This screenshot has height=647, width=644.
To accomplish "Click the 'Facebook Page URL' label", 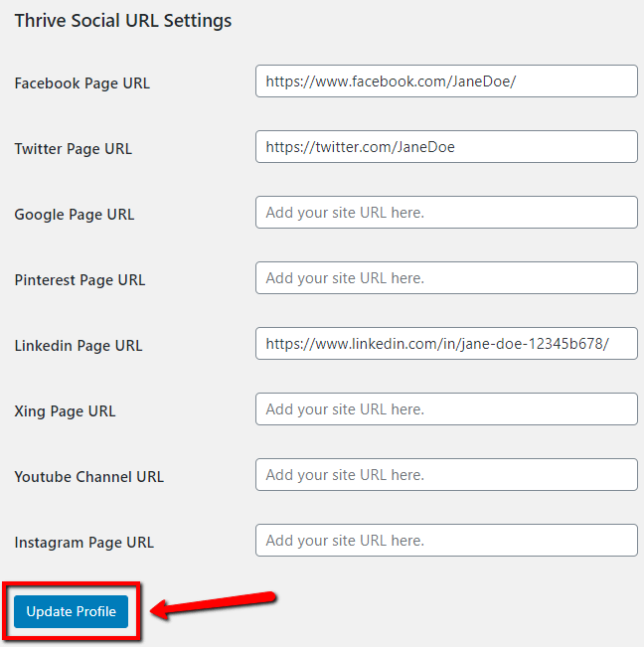I will click(82, 83).
